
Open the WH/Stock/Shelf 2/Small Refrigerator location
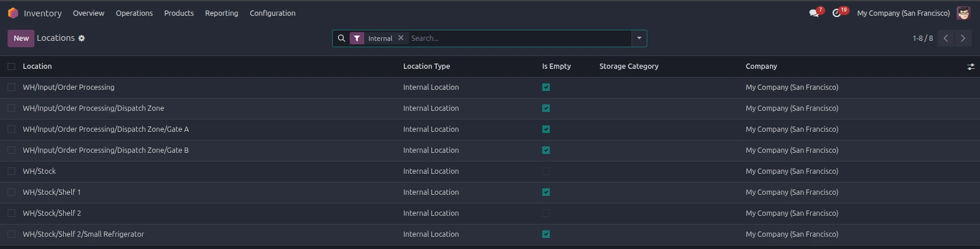[x=83, y=234]
